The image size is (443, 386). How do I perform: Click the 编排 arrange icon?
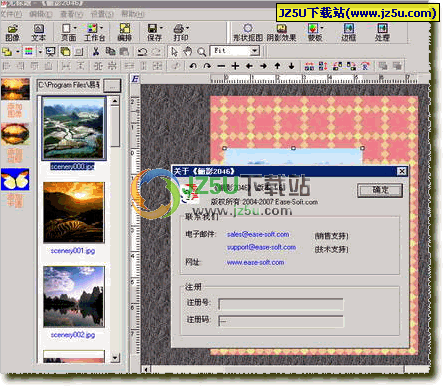tap(124, 33)
